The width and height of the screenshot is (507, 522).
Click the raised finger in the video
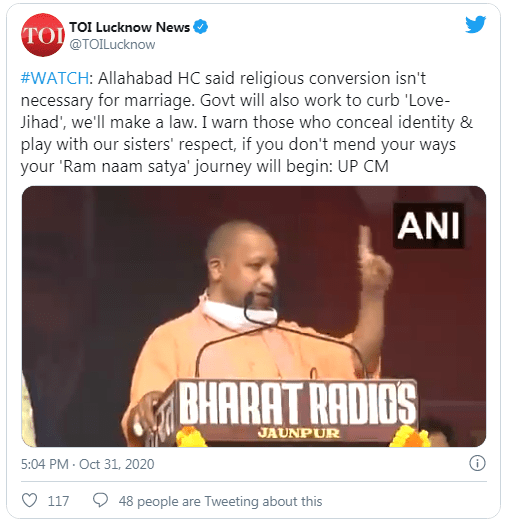point(365,243)
